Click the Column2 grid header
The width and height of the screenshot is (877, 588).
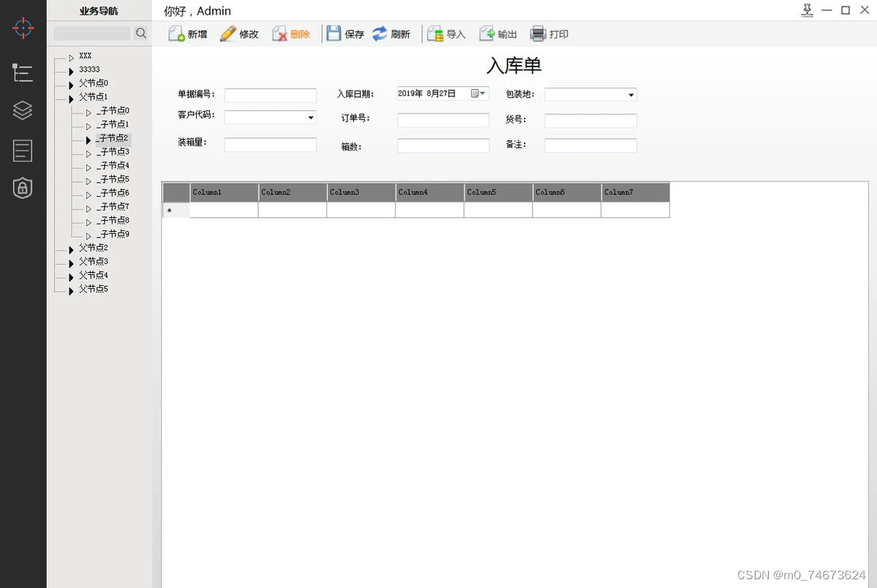[293, 192]
